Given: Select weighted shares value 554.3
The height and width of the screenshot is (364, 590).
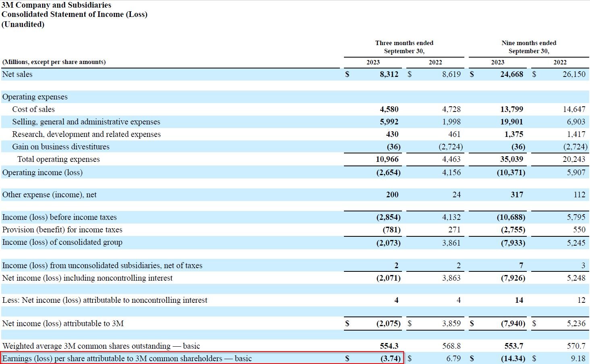Looking at the screenshot, I should [389, 346].
